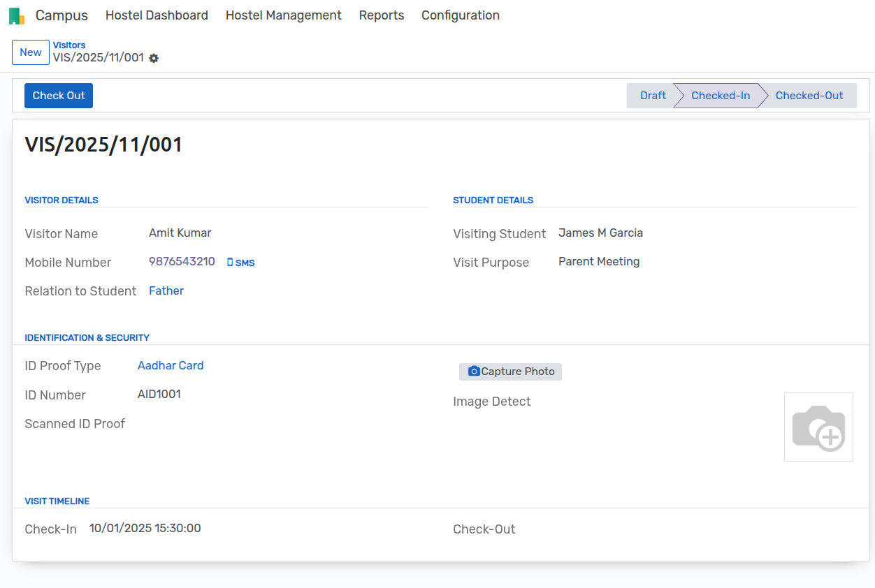Click the Student Details section heading
Image resolution: width=875 pixels, height=588 pixels.
[493, 200]
